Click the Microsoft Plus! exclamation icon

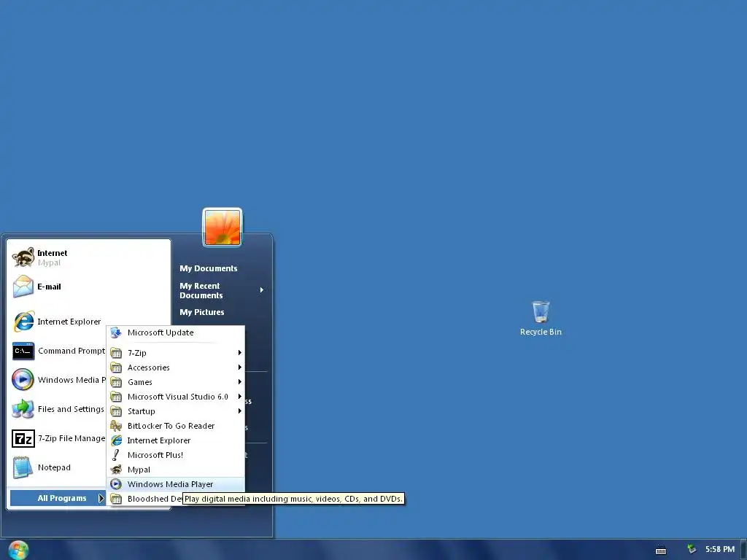click(x=116, y=455)
